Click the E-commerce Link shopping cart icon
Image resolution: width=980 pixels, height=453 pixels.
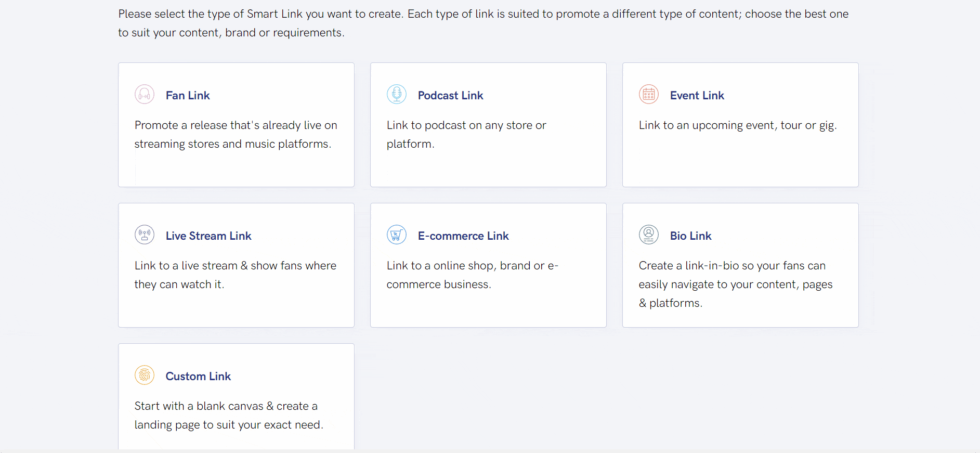[x=397, y=235]
